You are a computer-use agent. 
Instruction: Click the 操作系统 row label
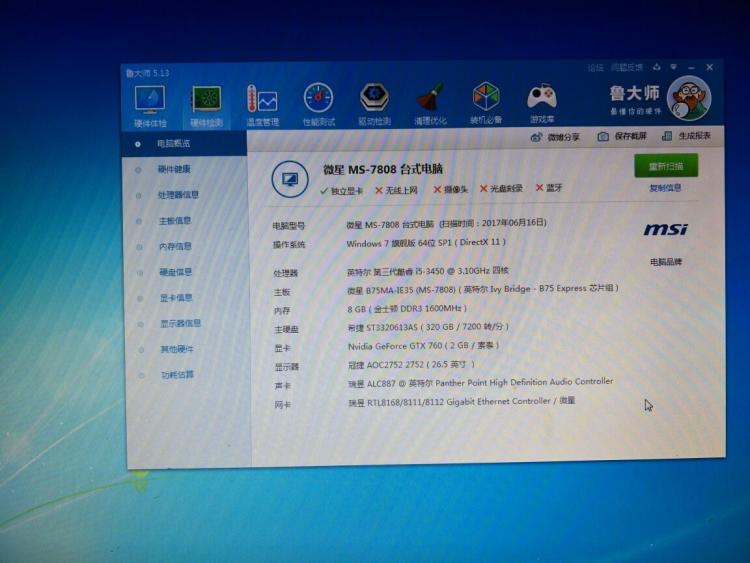coord(289,245)
